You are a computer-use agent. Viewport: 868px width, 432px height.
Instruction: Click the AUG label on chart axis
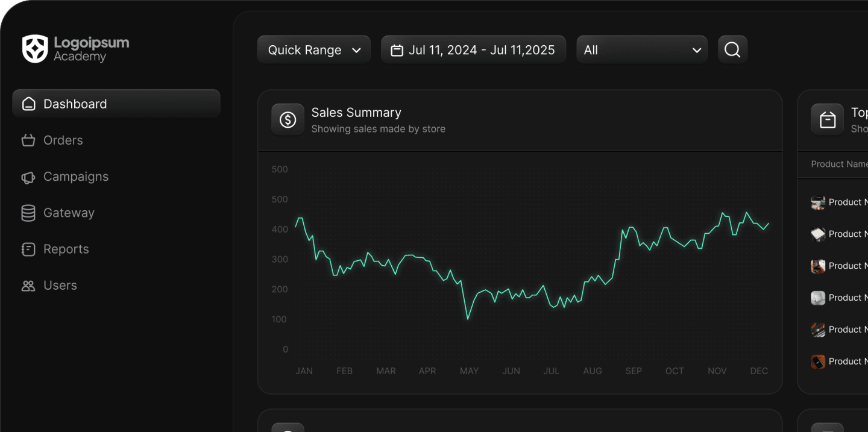click(593, 371)
